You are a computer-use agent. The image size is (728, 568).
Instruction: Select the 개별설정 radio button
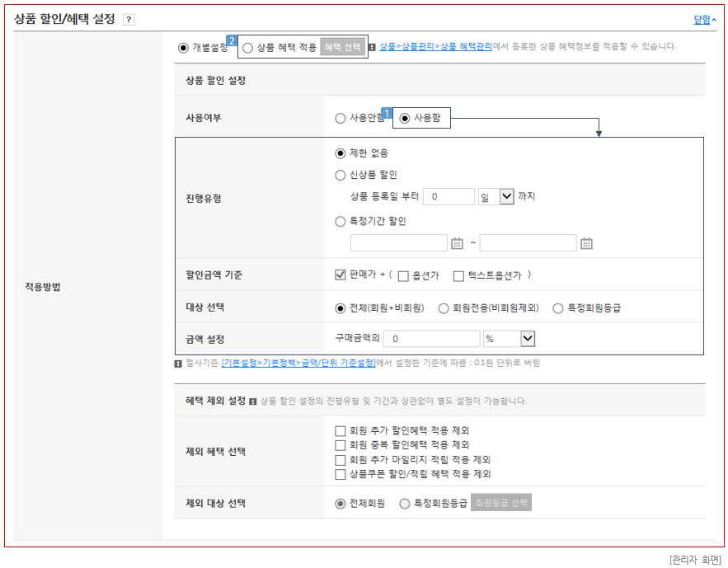point(183,48)
